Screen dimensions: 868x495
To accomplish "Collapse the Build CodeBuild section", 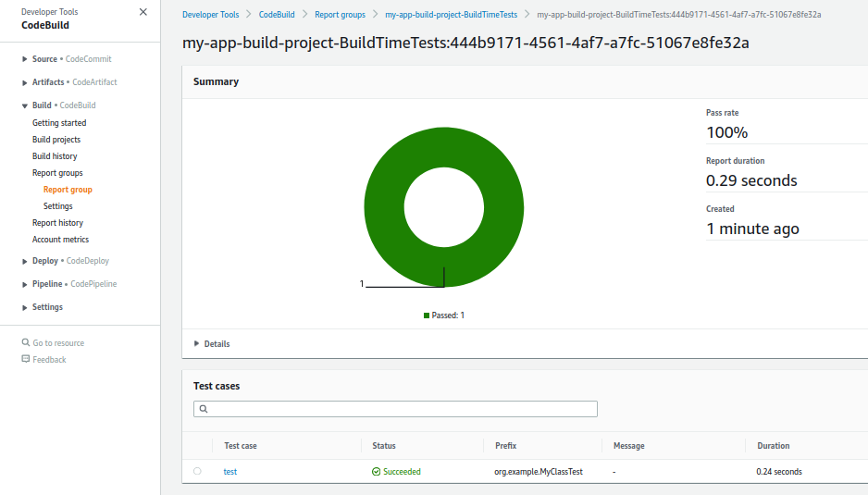I will (x=25, y=105).
